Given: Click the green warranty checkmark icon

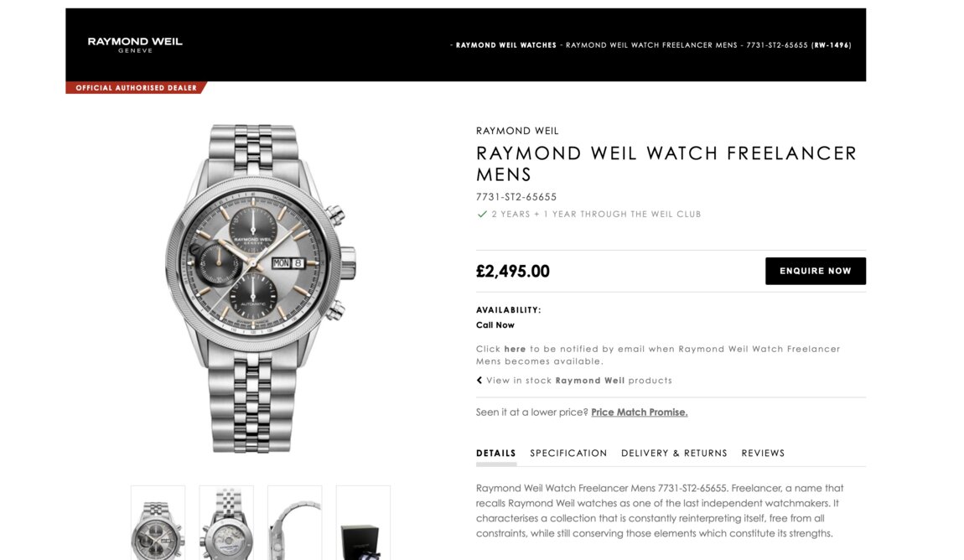Looking at the screenshot, I should (x=482, y=214).
